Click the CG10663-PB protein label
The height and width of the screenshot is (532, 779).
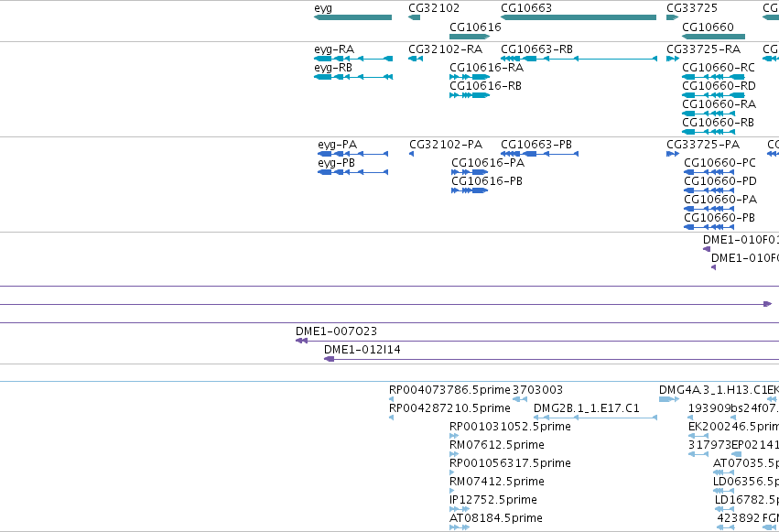(536, 145)
